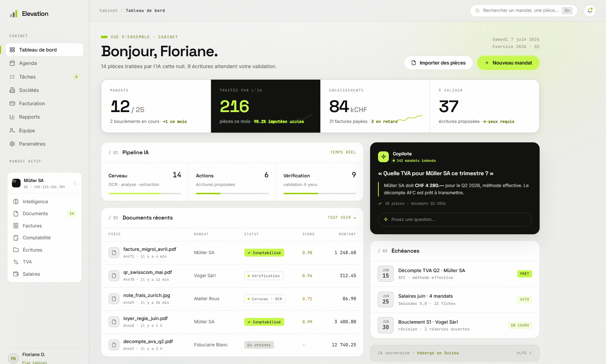Screen dimensions: 606x364
Task: Open Facturation in sidebar
Action: pyautogui.click(x=44, y=103)
